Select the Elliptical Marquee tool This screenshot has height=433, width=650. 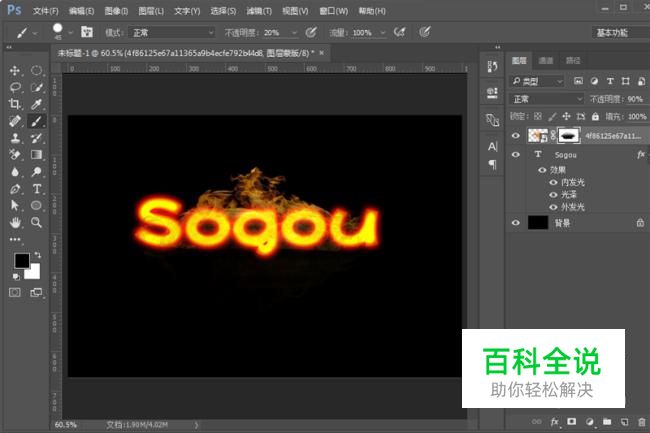coord(36,70)
